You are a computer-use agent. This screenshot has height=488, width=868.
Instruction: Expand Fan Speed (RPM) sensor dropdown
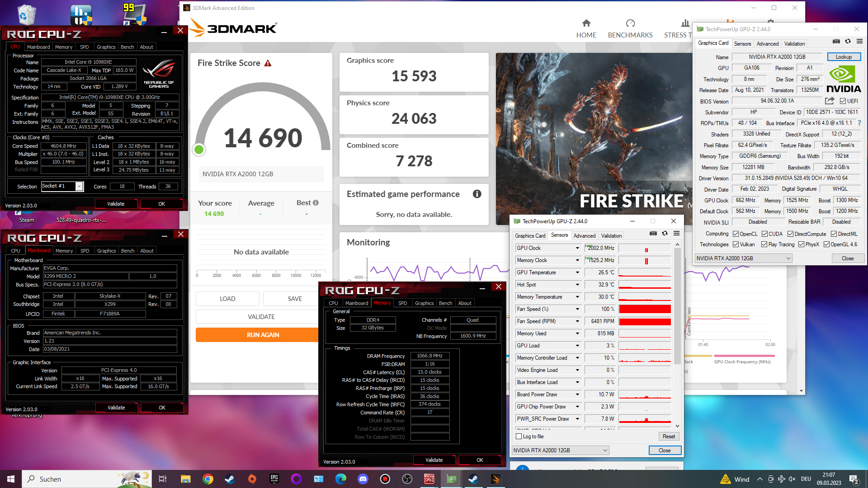[577, 321]
